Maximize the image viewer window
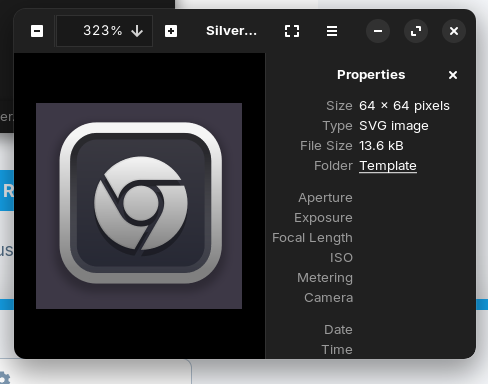 (x=416, y=31)
